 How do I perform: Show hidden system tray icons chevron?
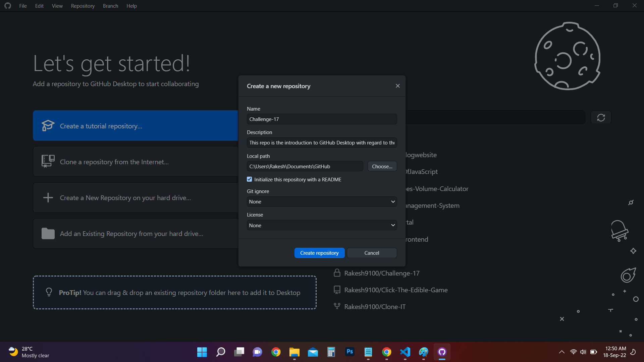coord(561,352)
